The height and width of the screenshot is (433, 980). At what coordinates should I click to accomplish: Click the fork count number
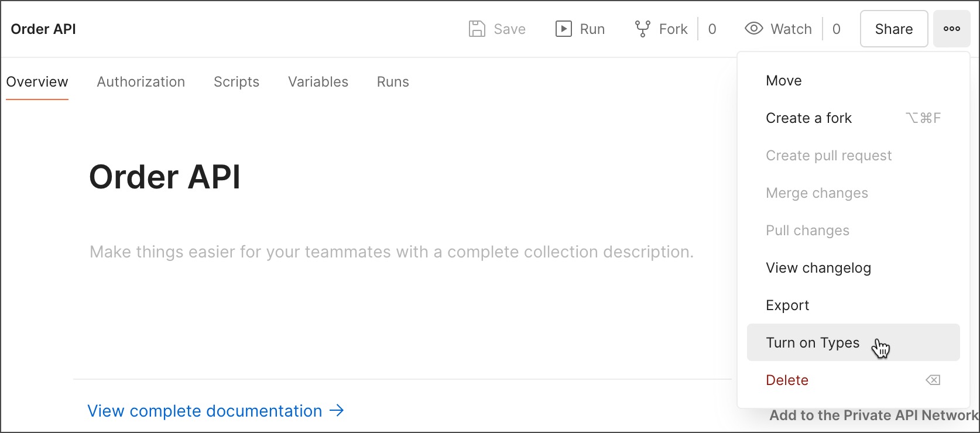point(712,29)
